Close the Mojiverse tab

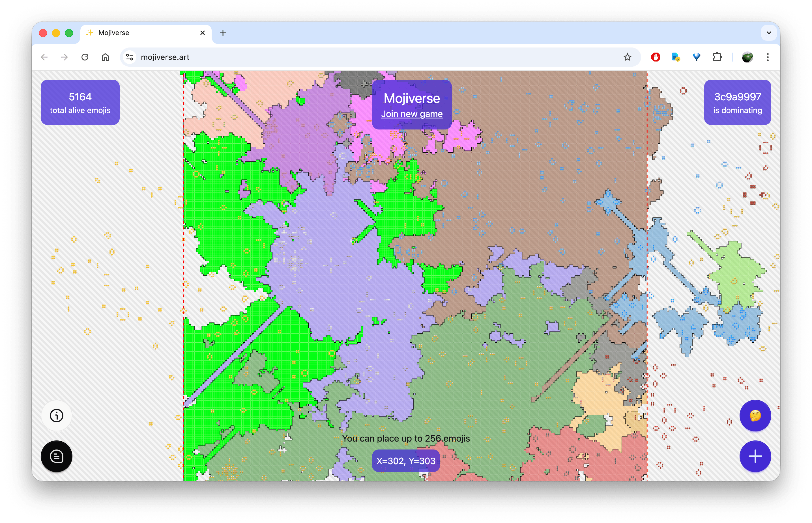[x=203, y=33]
